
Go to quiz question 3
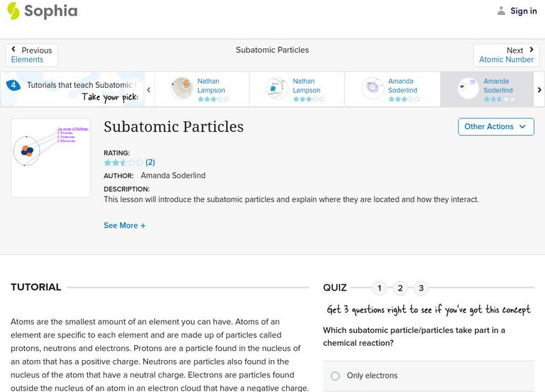(422, 288)
